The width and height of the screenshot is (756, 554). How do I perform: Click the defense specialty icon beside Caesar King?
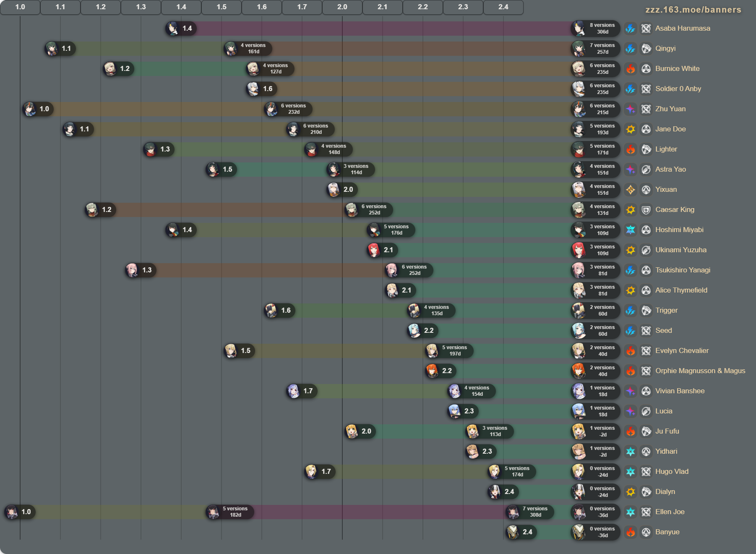tap(646, 210)
